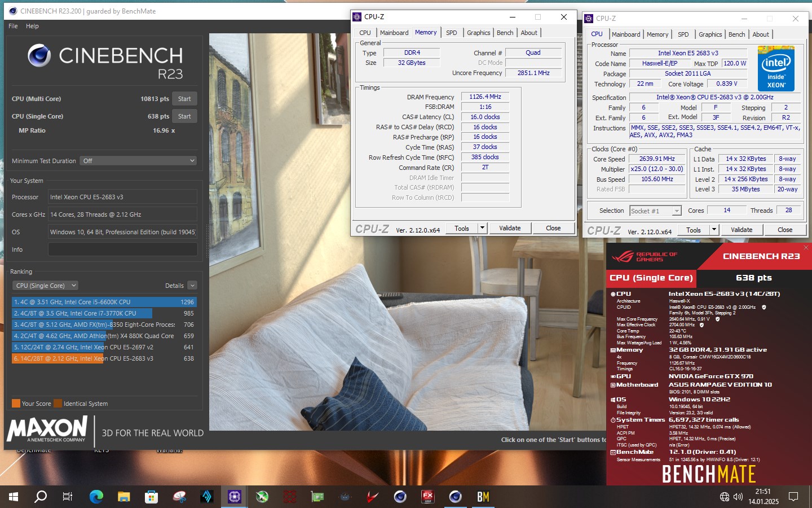Screen dimensions: 812x508
Task: Click the Memory section icon in BenchMate panel
Action: coord(613,350)
